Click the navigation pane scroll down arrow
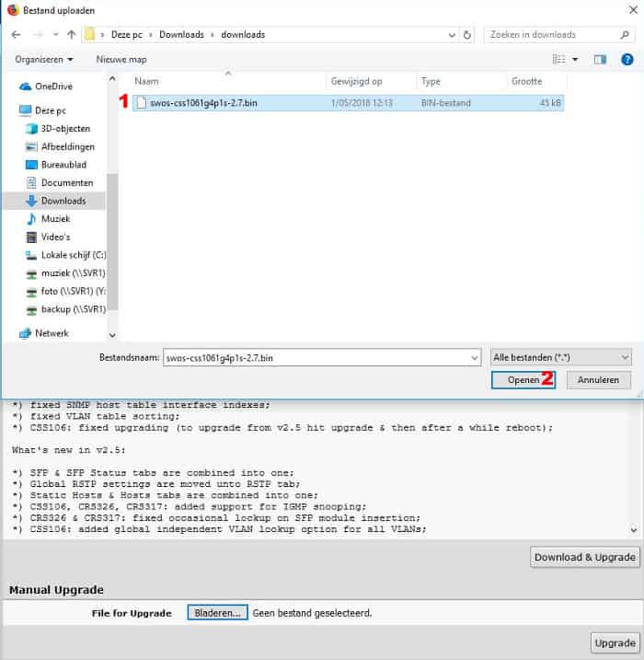 (112, 335)
